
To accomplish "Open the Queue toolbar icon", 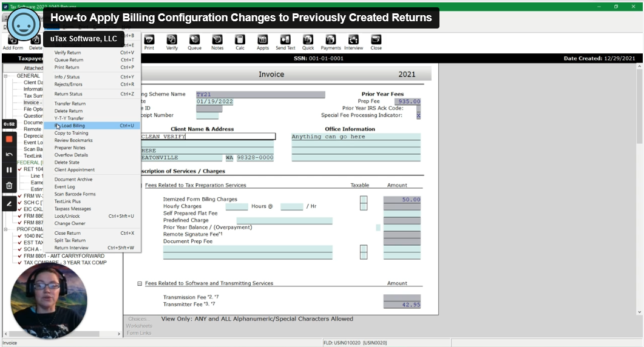I will tap(194, 42).
